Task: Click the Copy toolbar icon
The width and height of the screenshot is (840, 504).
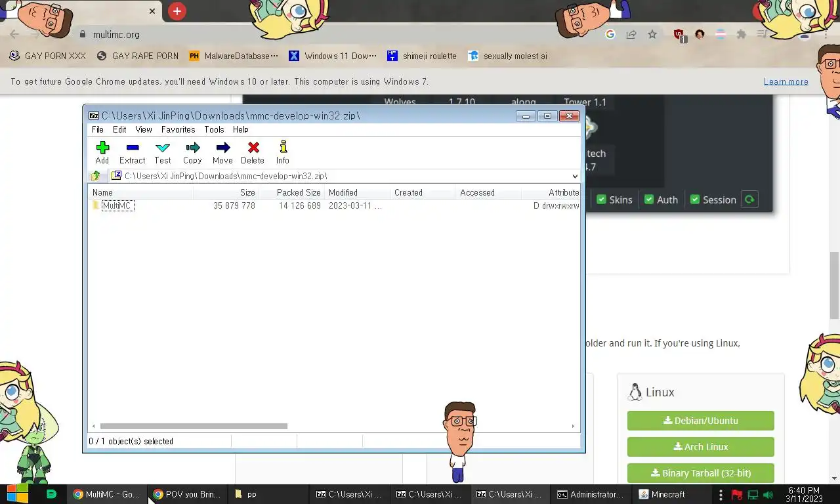Action: (x=192, y=152)
